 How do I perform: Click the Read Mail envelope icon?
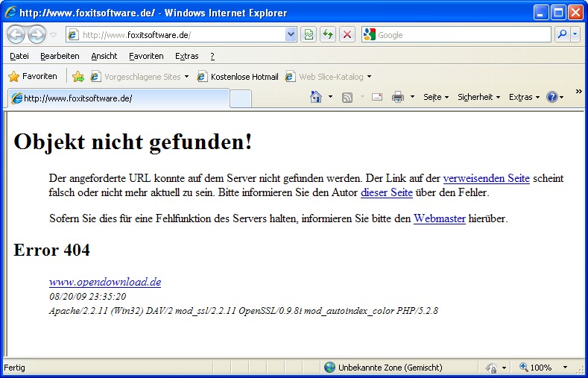(377, 97)
